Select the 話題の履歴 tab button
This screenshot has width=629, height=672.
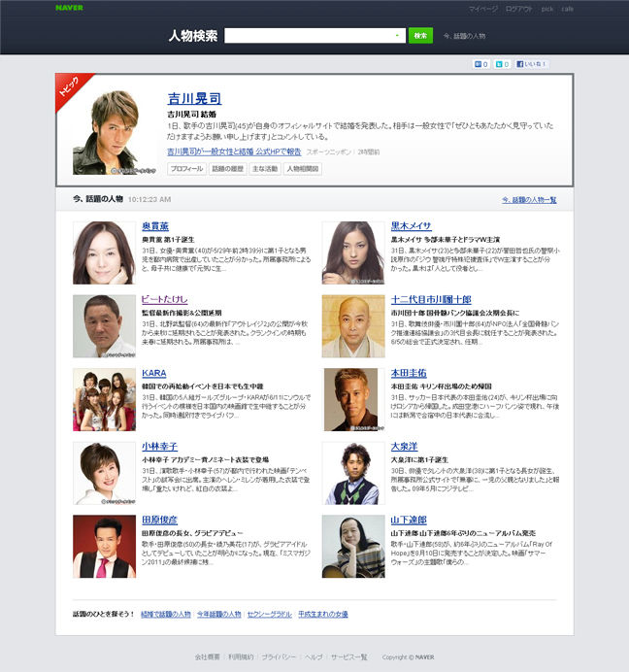(x=228, y=169)
